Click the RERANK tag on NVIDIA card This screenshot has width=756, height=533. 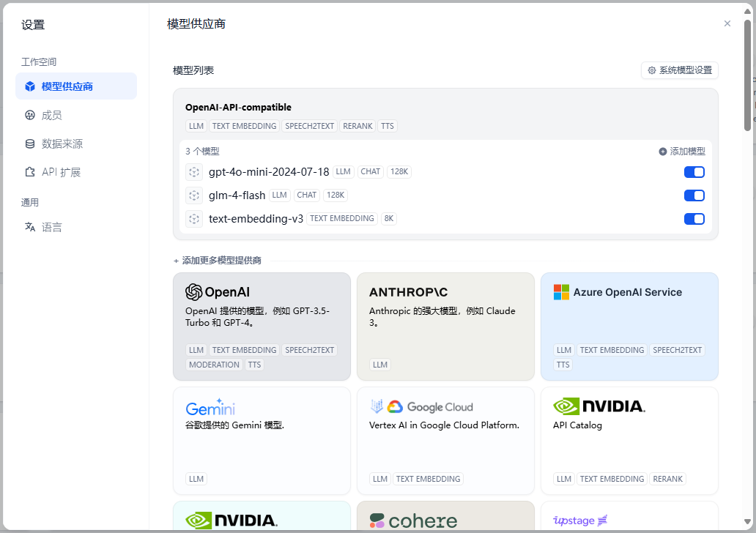[x=668, y=479]
